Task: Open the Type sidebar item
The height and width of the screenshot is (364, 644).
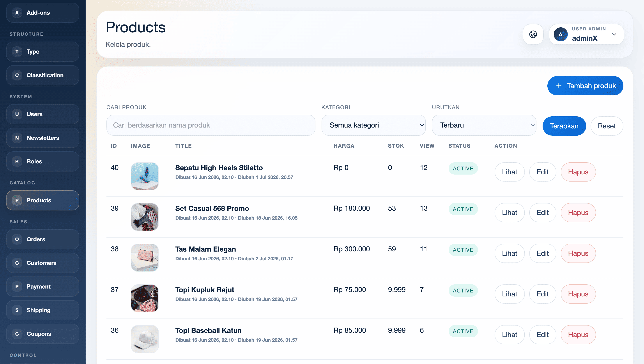Action: click(42, 51)
